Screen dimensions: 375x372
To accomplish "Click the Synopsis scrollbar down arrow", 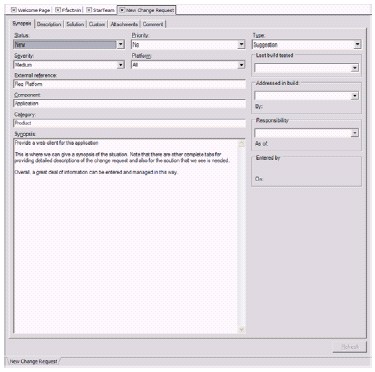I will 242,329.
